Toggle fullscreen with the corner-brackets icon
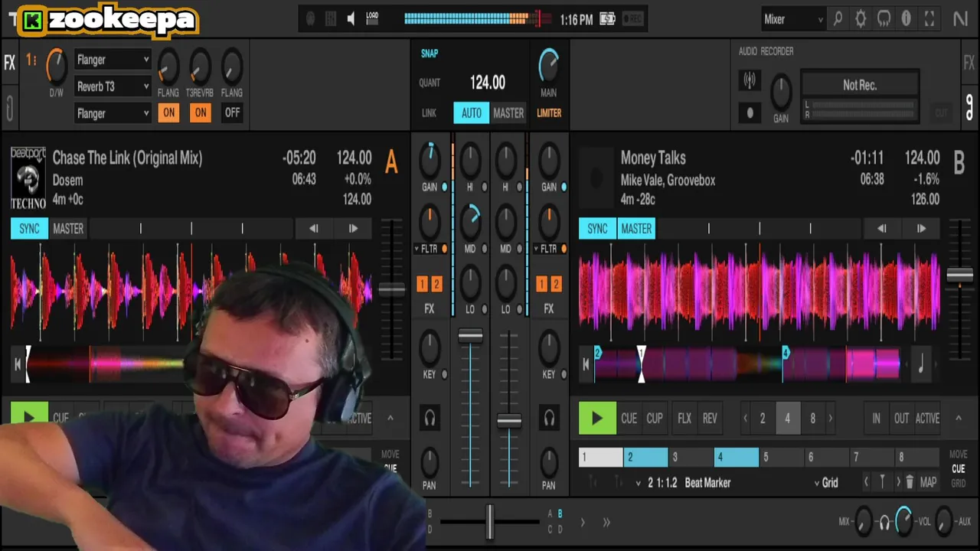The height and width of the screenshot is (551, 980). click(929, 19)
